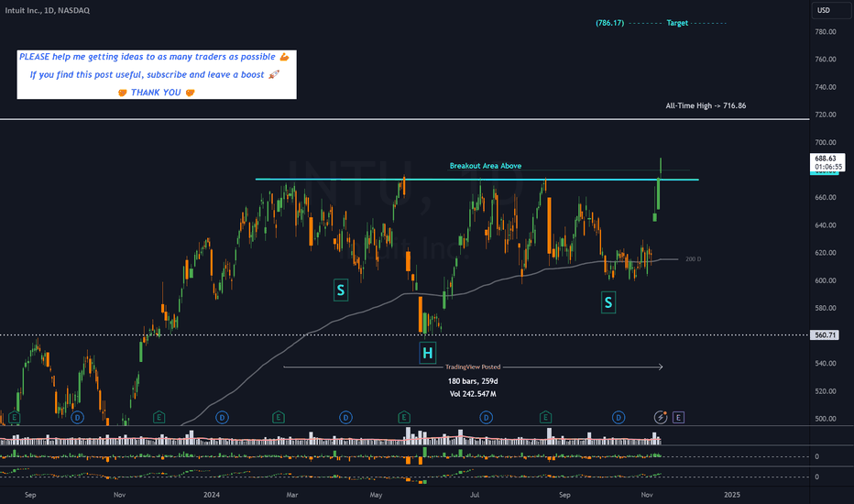Click the 560.71 price level label
This screenshot has width=854, height=504.
click(x=825, y=335)
